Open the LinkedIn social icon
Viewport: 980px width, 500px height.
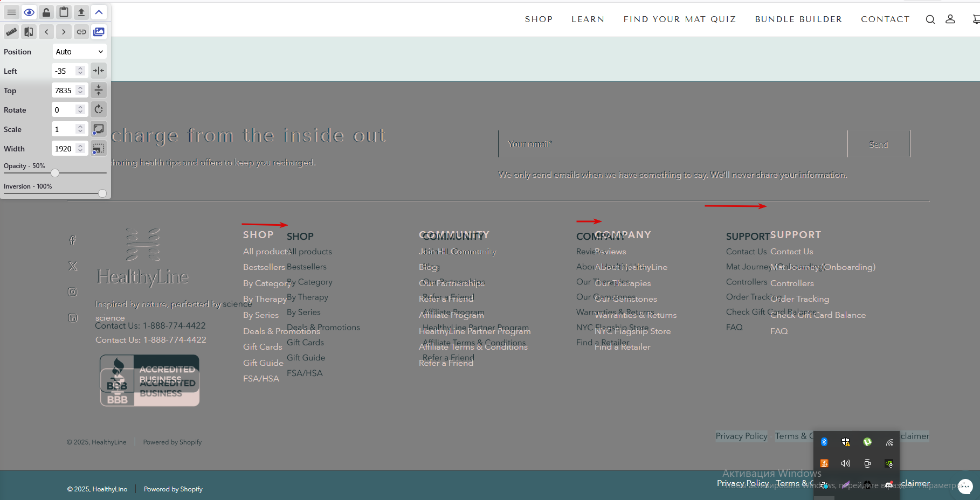click(73, 318)
